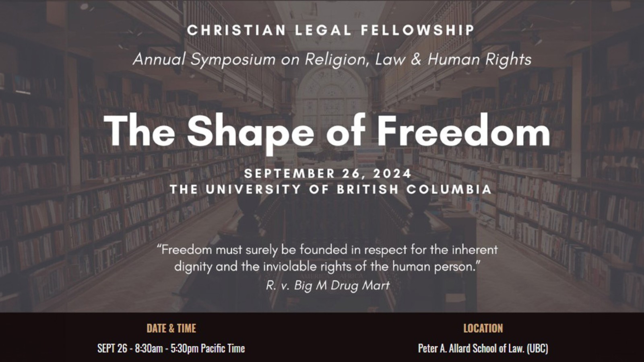Image resolution: width=644 pixels, height=362 pixels.
Task: Click the Christian Legal Fellowship heading
Action: click(331, 30)
